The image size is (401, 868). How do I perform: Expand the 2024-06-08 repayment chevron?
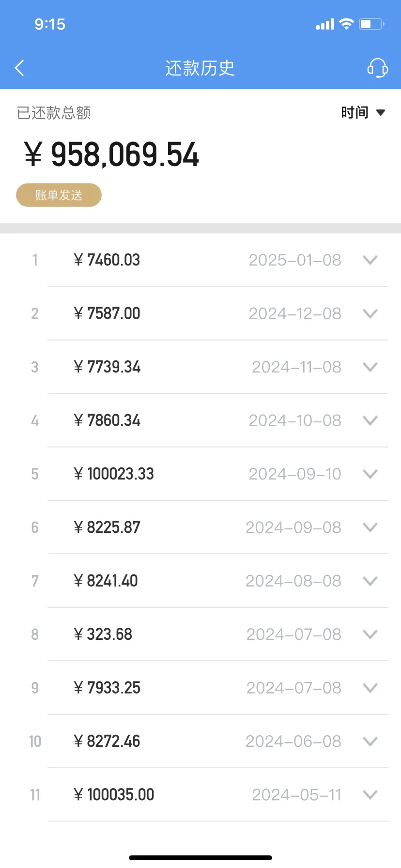click(370, 741)
